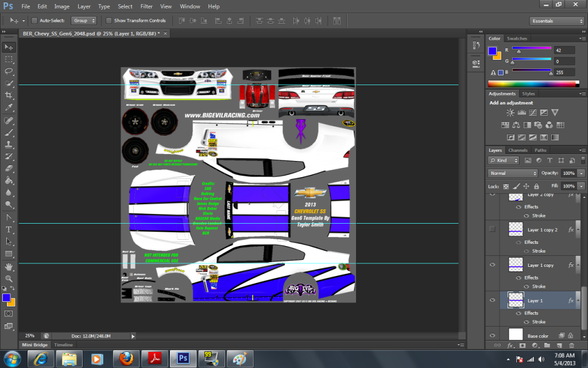Add a Photo Filter adjustment

538,125
